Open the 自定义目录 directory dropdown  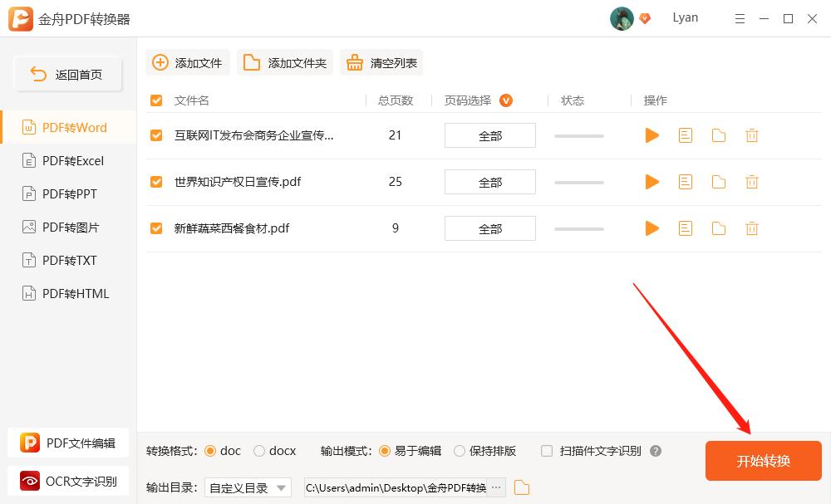[247, 487]
